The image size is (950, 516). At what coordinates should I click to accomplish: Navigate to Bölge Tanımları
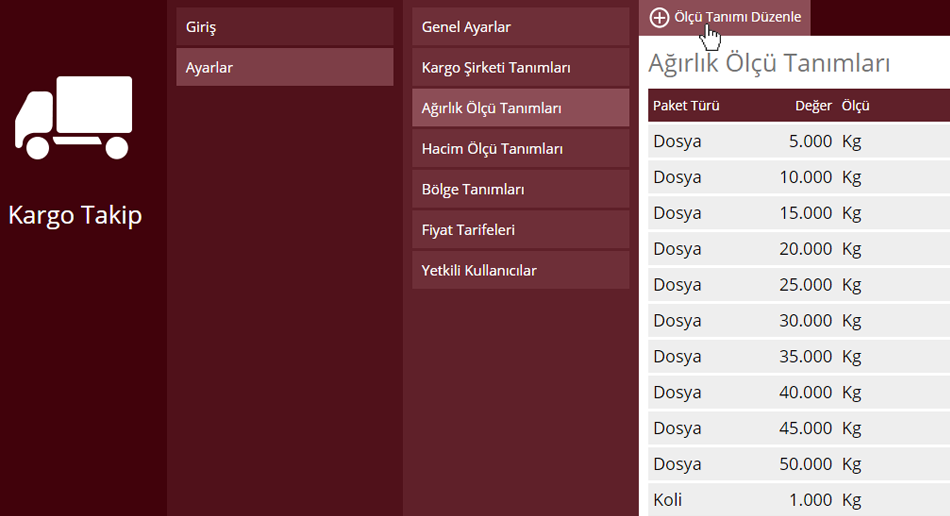point(520,189)
